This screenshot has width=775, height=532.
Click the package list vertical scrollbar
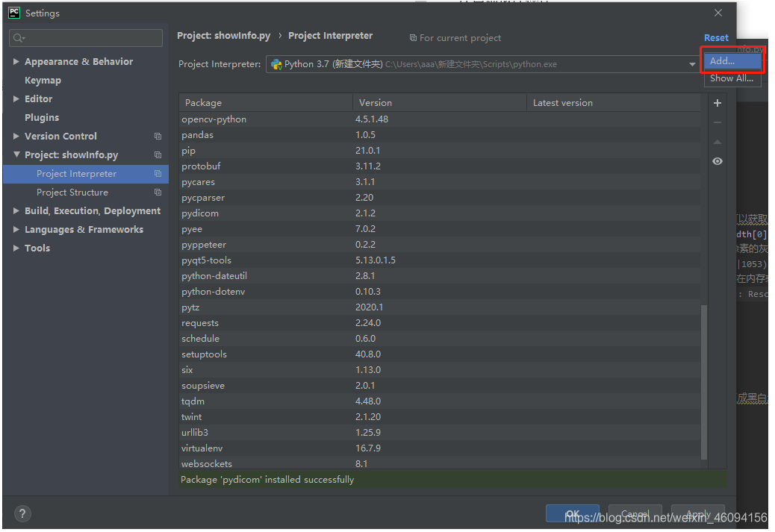pos(704,382)
